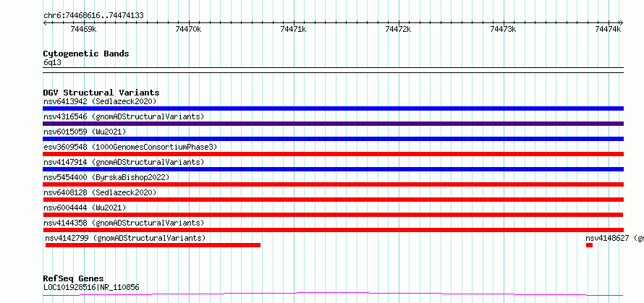This screenshot has height=303, width=644.
Task: Click the 74471k ruler tick label
Action: pos(293,29)
